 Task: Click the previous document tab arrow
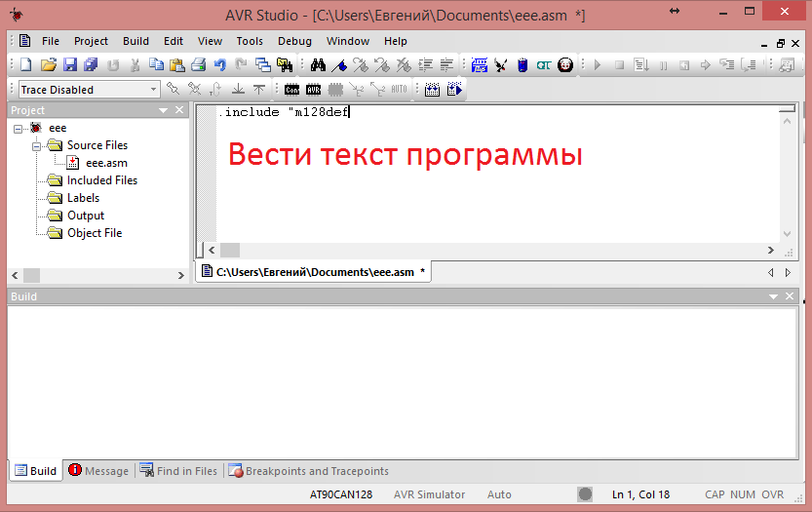[770, 273]
